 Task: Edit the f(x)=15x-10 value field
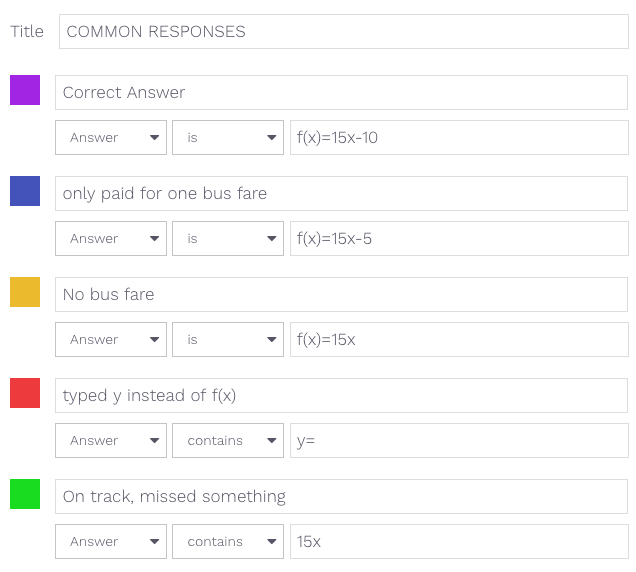pos(459,138)
